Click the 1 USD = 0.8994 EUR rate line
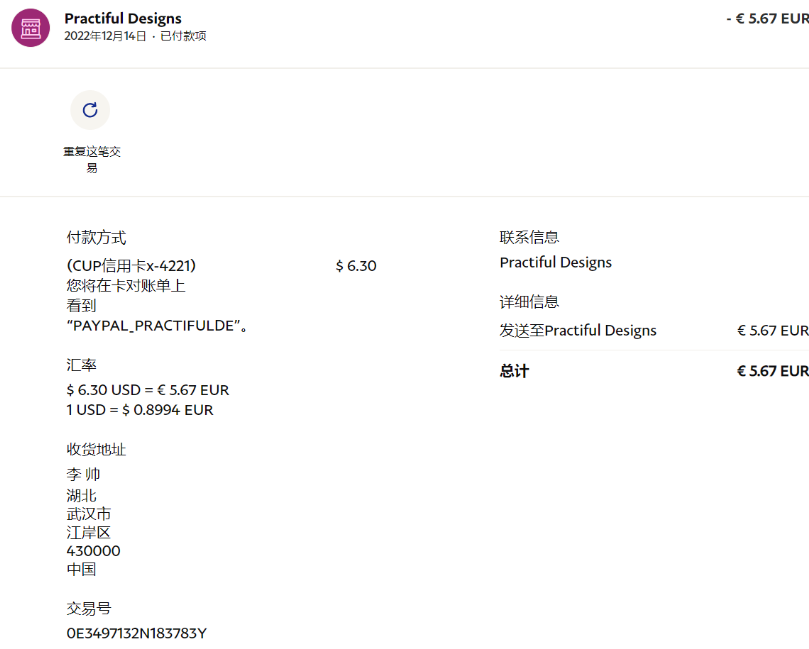Viewport: 809px width, 649px height. [139, 409]
